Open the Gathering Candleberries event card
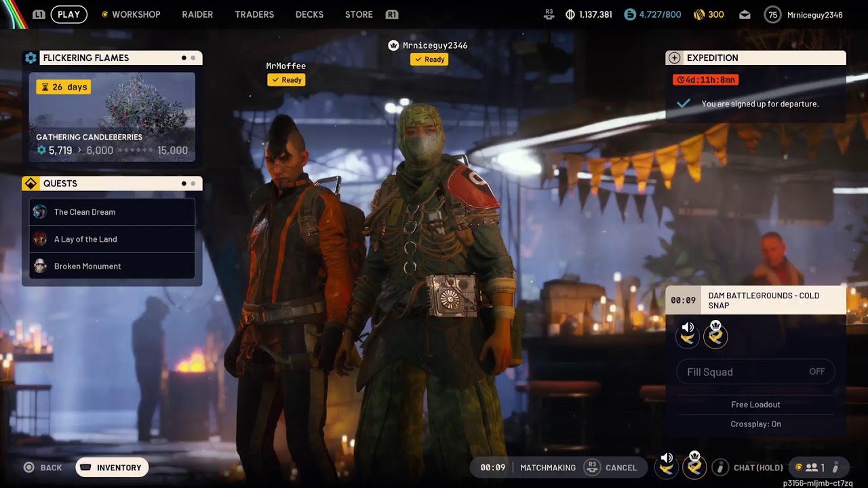The height and width of the screenshot is (488, 868). point(112,117)
